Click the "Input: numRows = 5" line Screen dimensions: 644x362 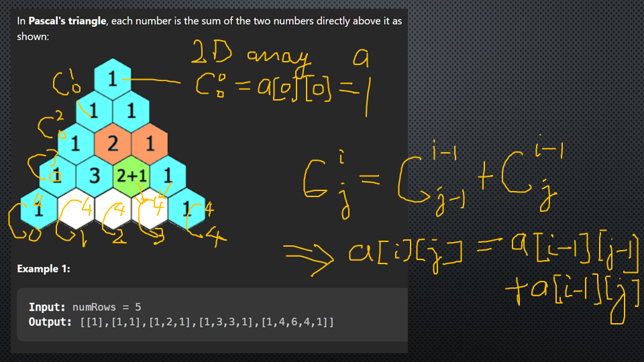[85, 307]
